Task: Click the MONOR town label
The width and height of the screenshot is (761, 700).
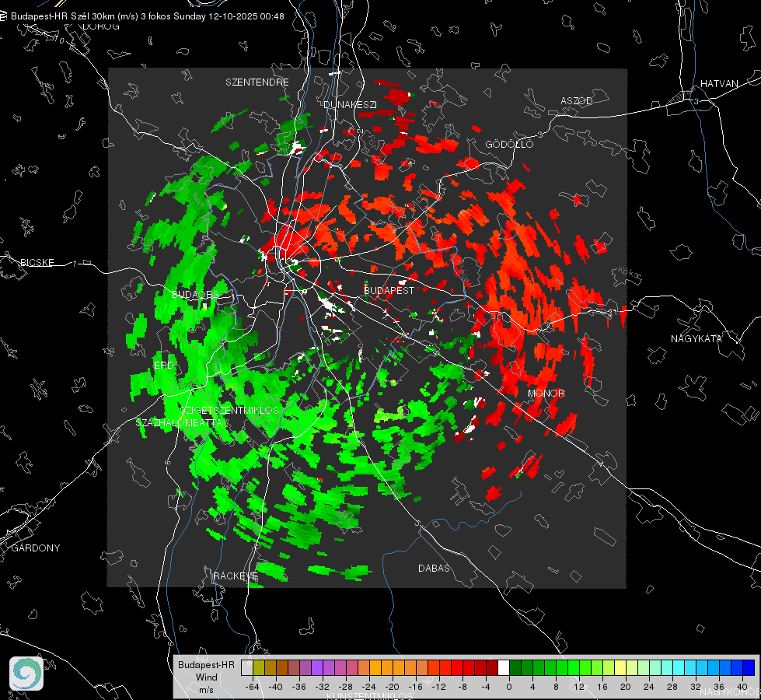Action: (546, 394)
